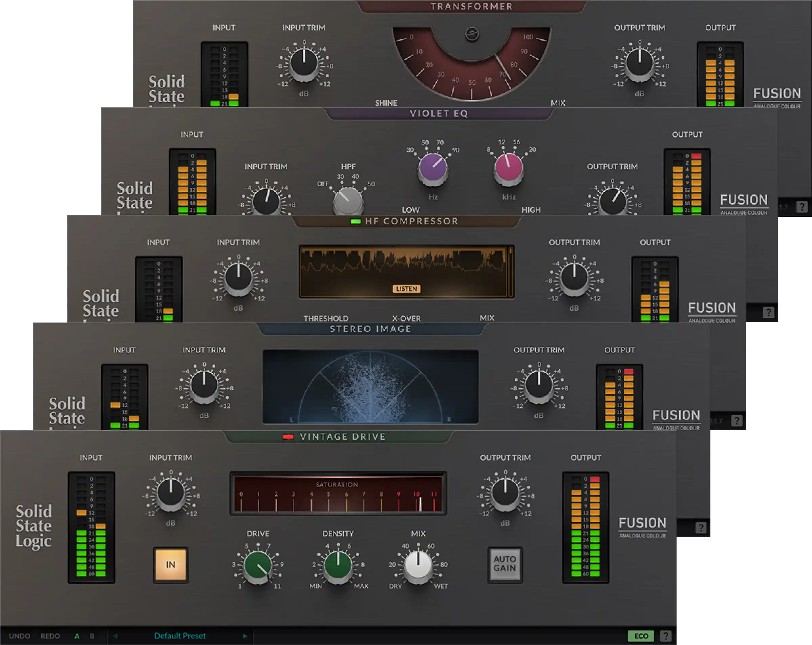The image size is (812, 645).
Task: Click the Violet EQ OUTPUT TRIM knob
Action: (613, 201)
